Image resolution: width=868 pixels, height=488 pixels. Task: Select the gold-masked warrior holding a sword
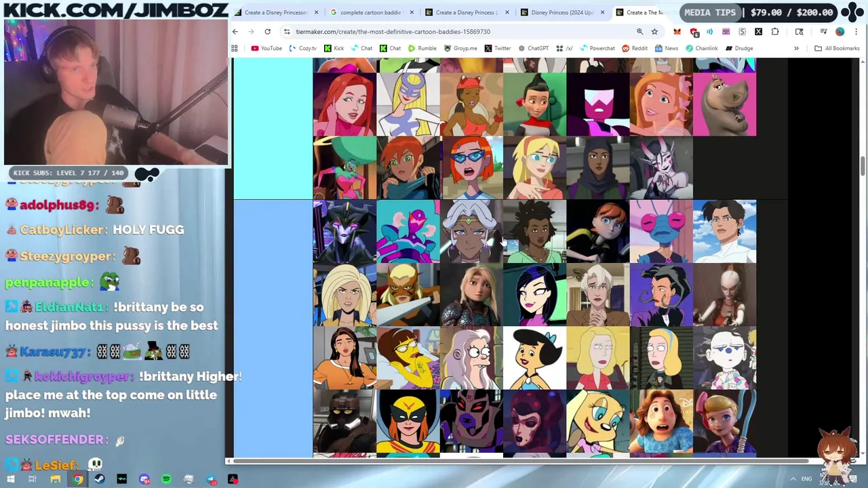(x=408, y=296)
